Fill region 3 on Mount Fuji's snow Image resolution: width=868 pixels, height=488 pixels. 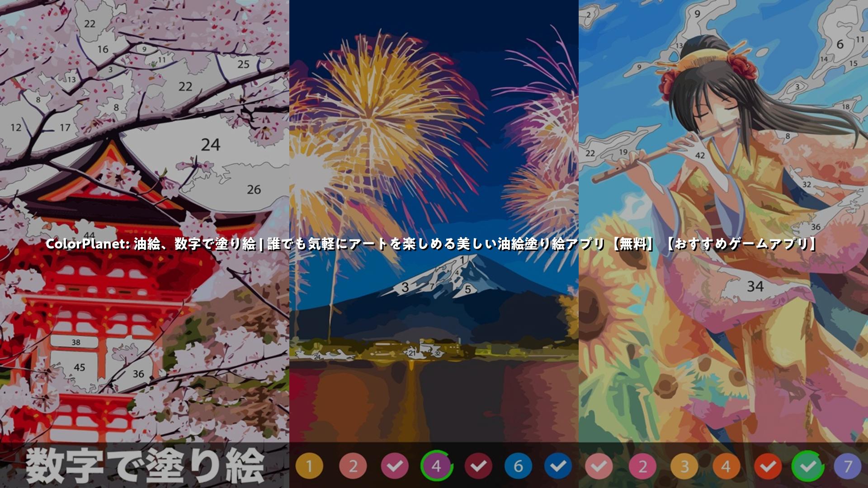click(405, 287)
